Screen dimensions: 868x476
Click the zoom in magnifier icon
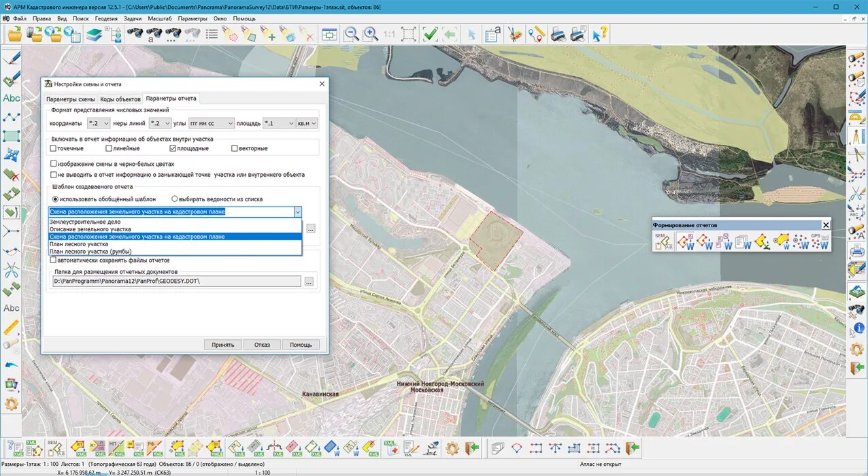(370, 33)
